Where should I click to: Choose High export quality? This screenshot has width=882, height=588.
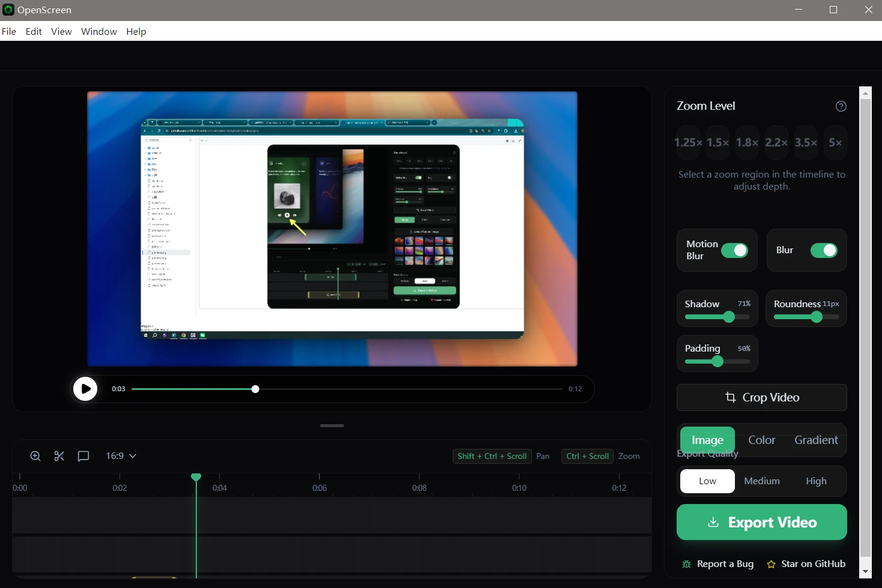815,481
